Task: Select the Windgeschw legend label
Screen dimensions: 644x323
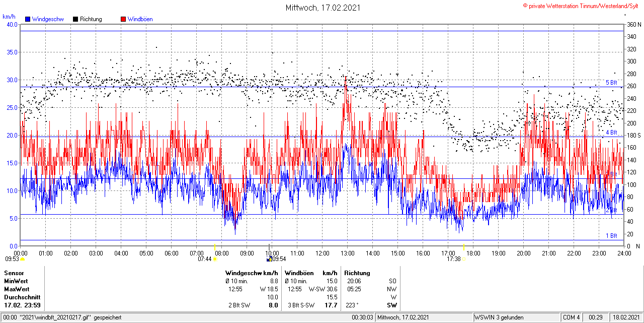Action: click(x=48, y=19)
